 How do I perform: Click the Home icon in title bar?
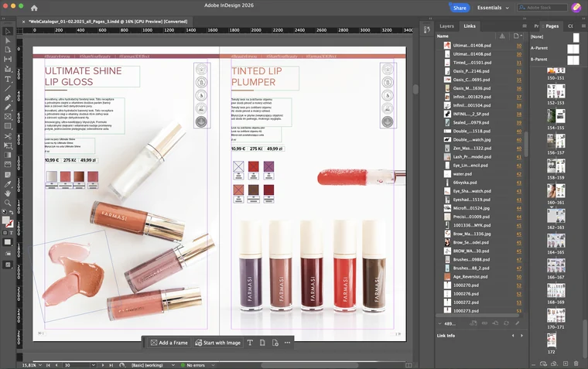pyautogui.click(x=34, y=8)
